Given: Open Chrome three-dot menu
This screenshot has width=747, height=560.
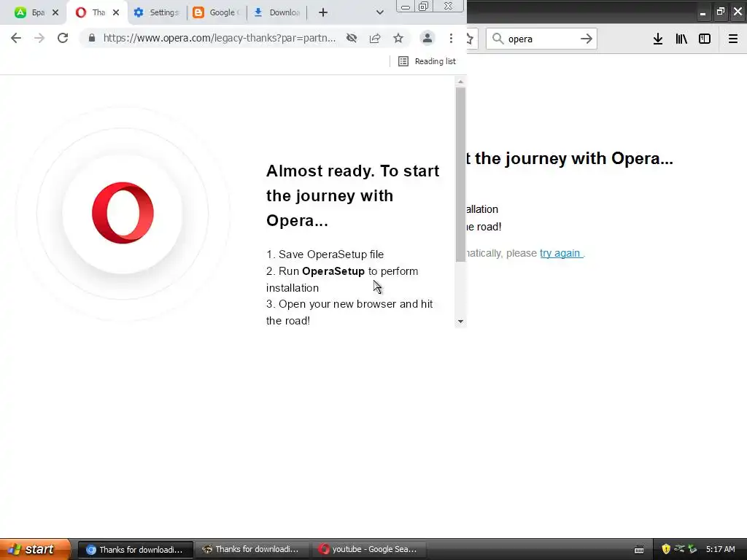Looking at the screenshot, I should (451, 38).
